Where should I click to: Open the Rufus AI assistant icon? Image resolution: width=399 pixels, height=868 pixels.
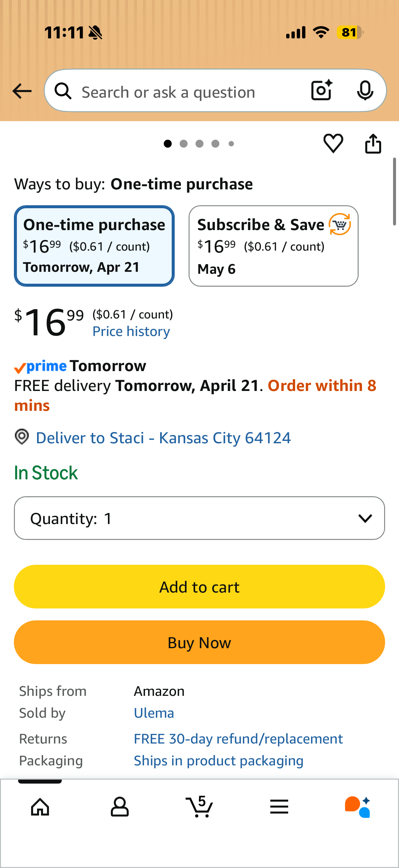pyautogui.click(x=358, y=807)
